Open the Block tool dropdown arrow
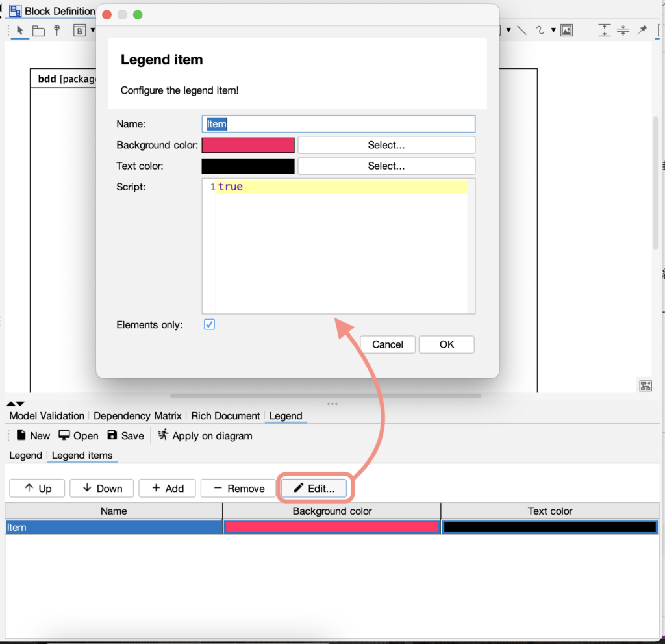 coord(93,30)
